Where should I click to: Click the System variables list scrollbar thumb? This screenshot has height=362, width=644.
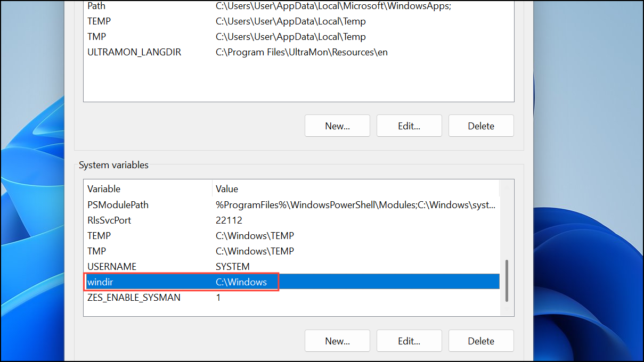pos(507,281)
